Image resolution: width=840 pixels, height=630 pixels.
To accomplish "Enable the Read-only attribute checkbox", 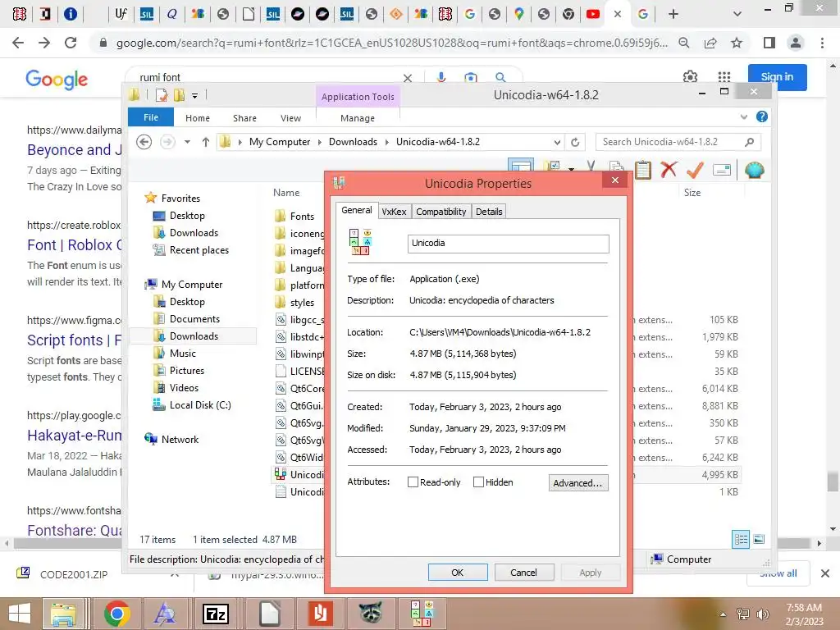I will pos(413,482).
